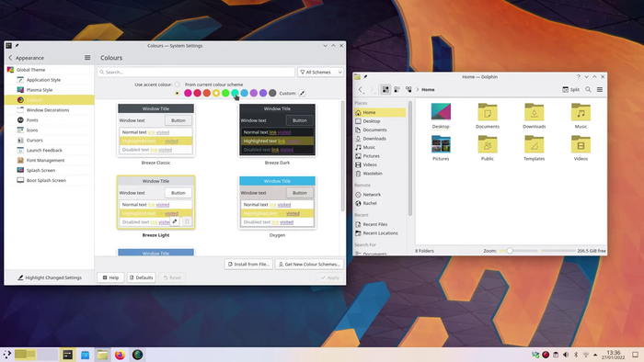Launch Firefox from the taskbar
The image size is (644, 362).
pos(120,355)
